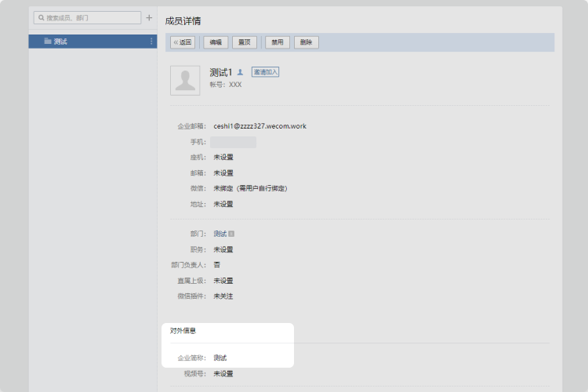Click the 邀请加入 invite link
Viewport: 588px width, 392px height.
click(265, 72)
